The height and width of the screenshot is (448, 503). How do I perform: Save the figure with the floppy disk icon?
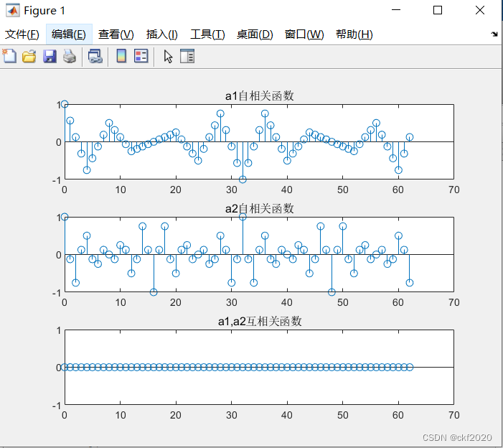tap(50, 56)
